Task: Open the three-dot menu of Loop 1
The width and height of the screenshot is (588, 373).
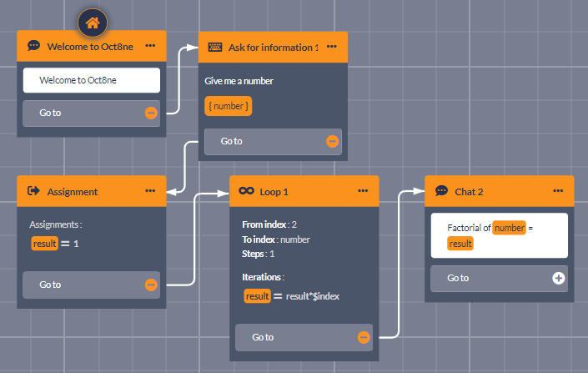Action: (x=363, y=191)
